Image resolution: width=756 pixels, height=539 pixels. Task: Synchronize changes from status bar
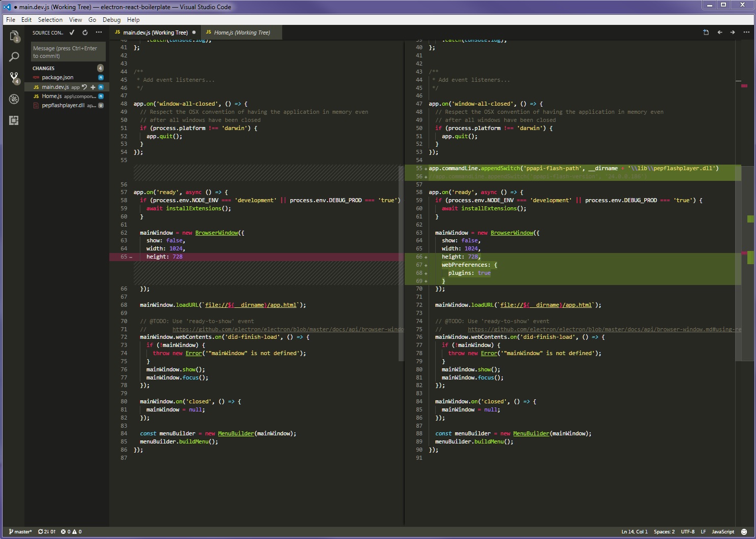click(x=47, y=532)
